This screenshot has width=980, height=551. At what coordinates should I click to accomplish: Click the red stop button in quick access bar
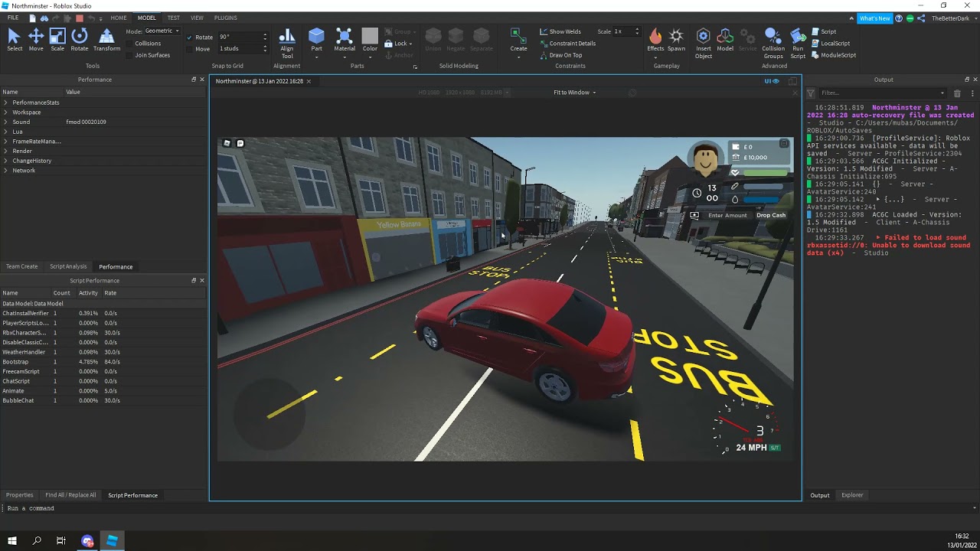click(x=79, y=18)
